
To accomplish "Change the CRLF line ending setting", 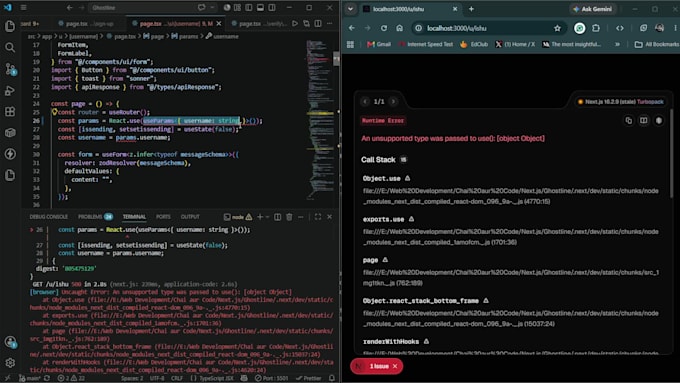I will tap(177, 378).
